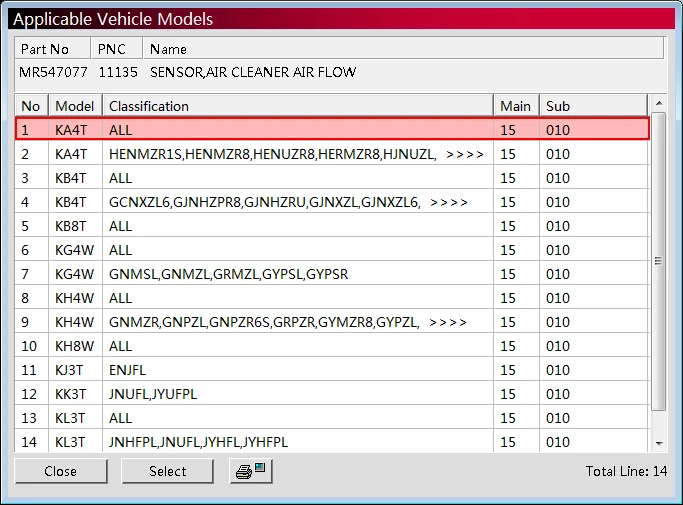Click Sub value 010 in row 5

pyautogui.click(x=558, y=226)
